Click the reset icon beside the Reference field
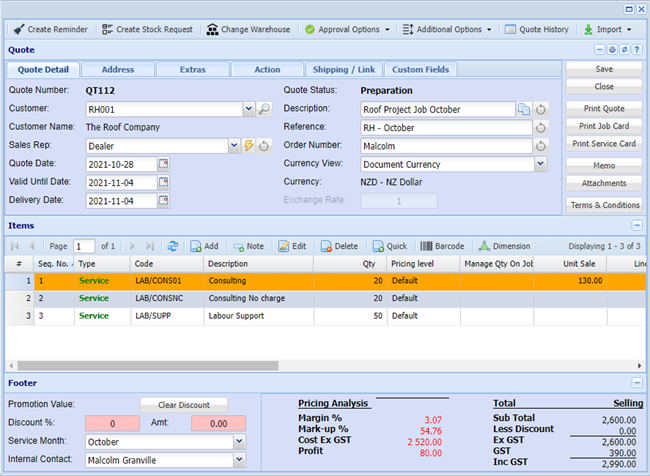650x476 pixels. coord(541,128)
